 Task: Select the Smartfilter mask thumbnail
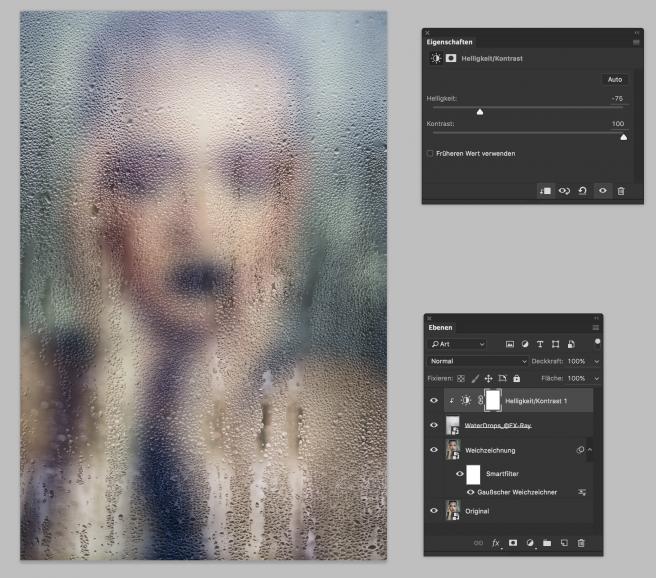coord(473,474)
